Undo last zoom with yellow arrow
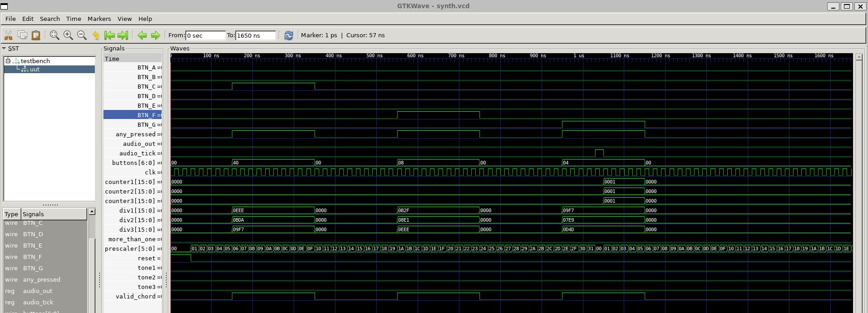868x313 pixels. coord(96,35)
